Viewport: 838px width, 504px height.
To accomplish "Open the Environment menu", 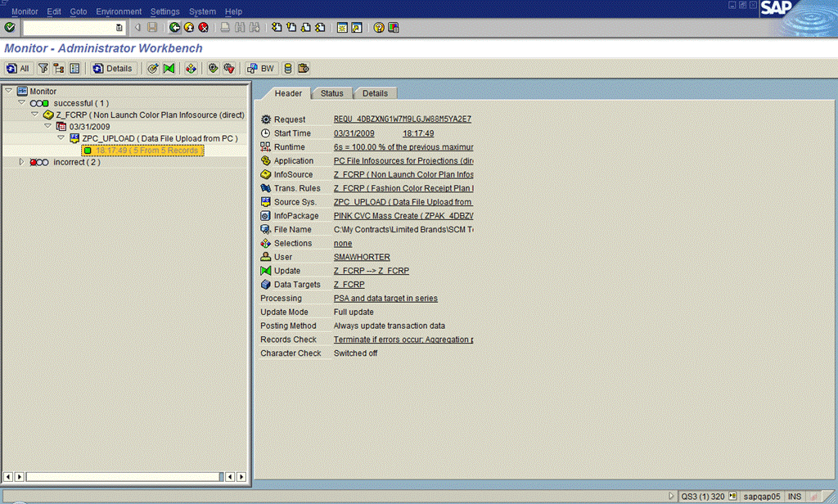I will [119, 11].
